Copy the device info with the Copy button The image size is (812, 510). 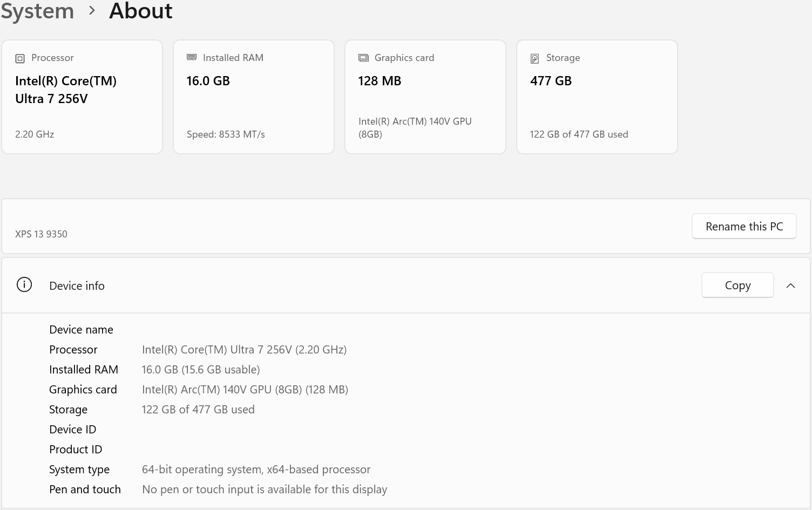[x=737, y=285]
